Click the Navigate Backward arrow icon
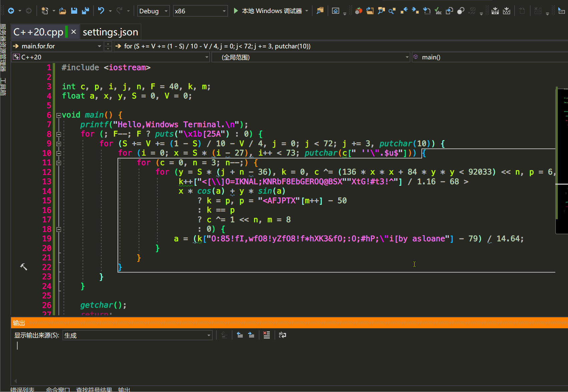The width and height of the screenshot is (568, 392). click(x=11, y=11)
